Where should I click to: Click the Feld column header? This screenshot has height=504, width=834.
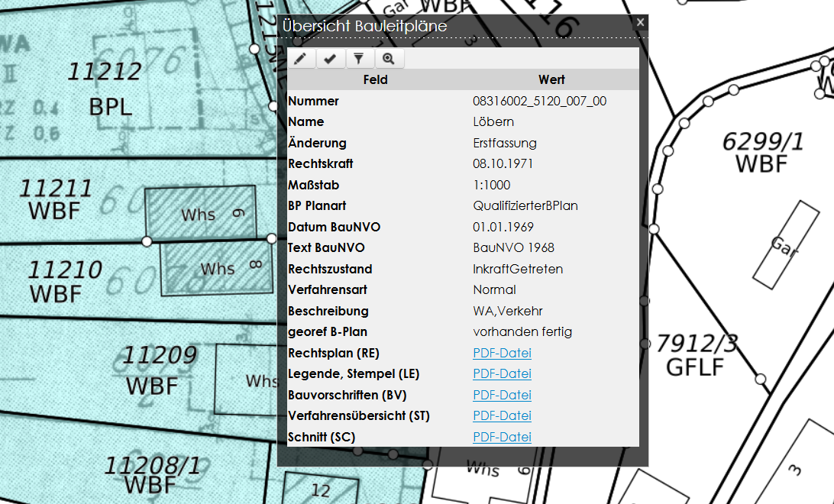(376, 79)
